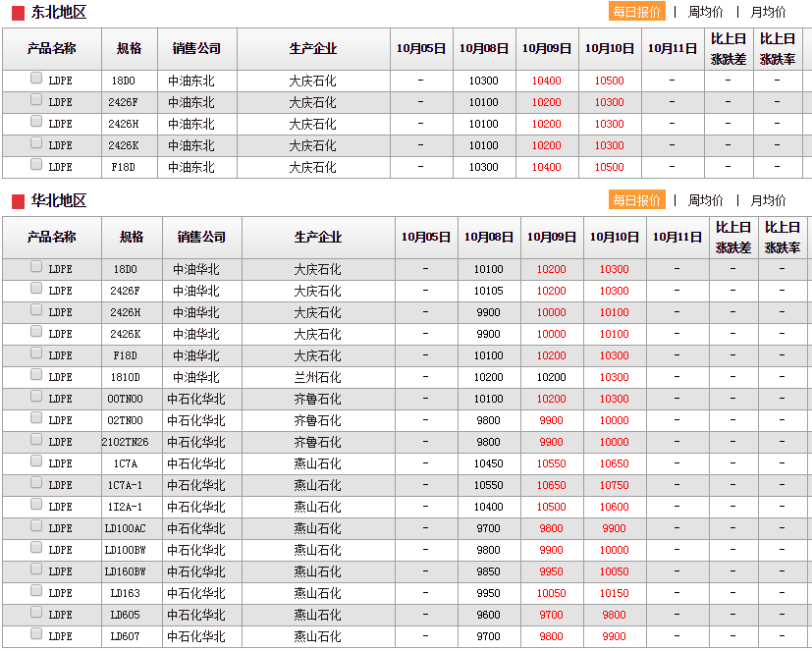Click the 10650 price in 1C7A row
The image size is (812, 651).
pyautogui.click(x=615, y=463)
